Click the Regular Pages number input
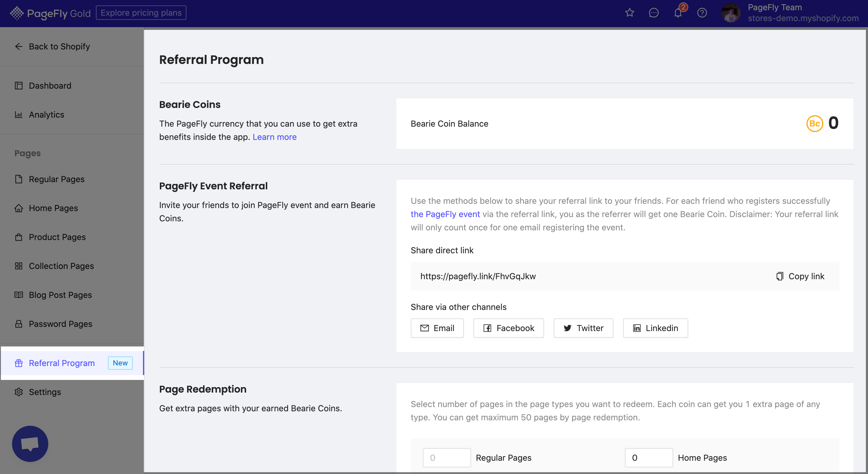 click(447, 458)
